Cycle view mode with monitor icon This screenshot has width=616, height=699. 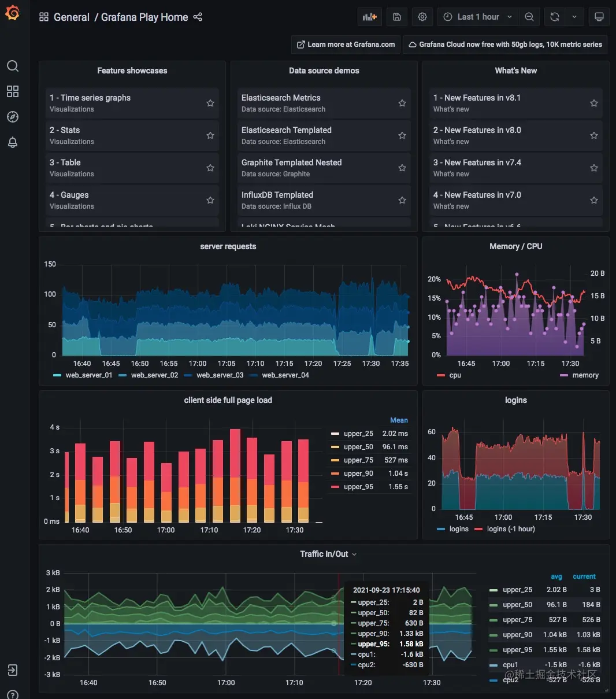point(599,17)
